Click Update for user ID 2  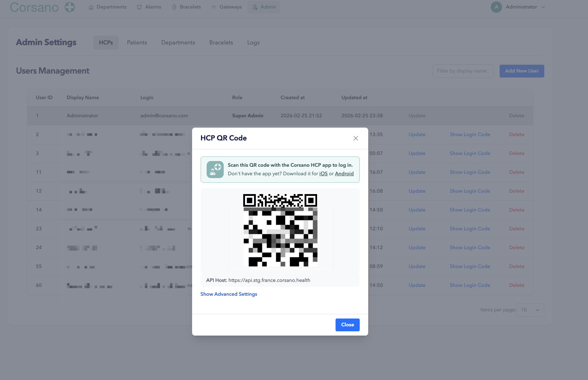[417, 134]
